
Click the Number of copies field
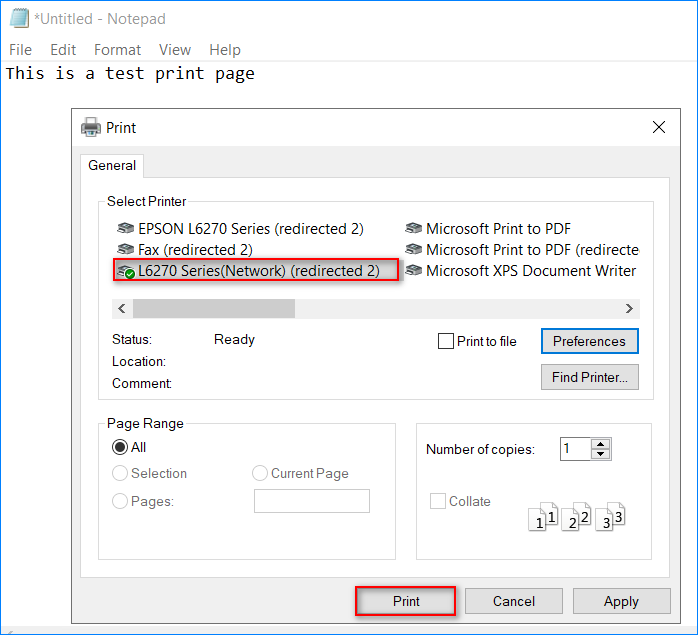tap(575, 449)
